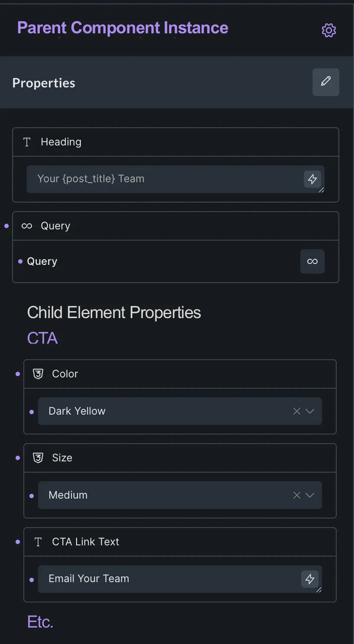Clear the Dark Yellow color selection
Screen dimensions: 354x644
297,411
